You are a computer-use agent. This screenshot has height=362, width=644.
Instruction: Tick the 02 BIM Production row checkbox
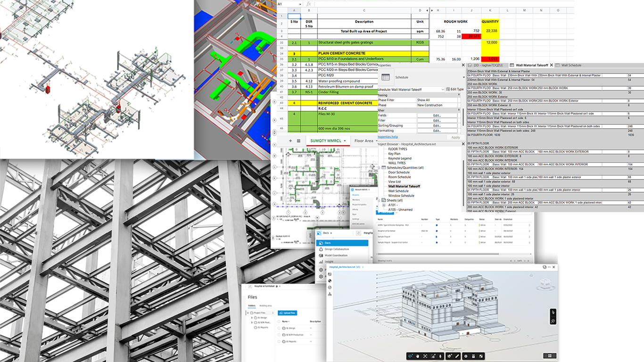coord(279,335)
